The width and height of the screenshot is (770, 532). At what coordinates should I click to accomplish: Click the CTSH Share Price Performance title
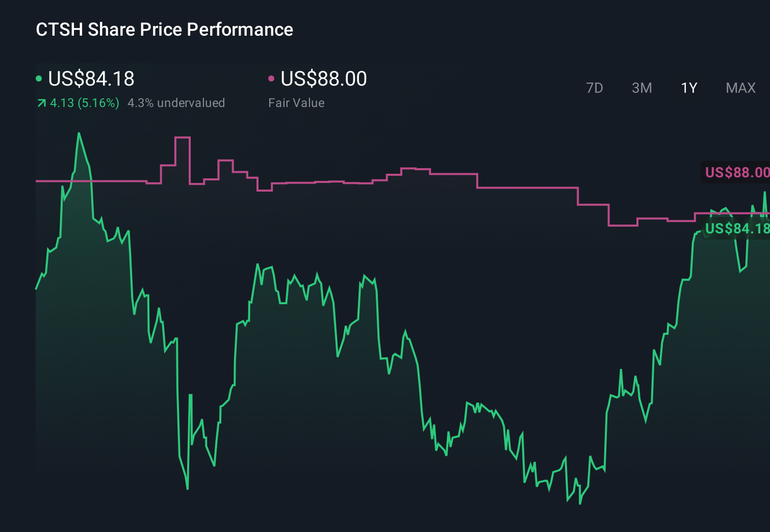point(164,30)
